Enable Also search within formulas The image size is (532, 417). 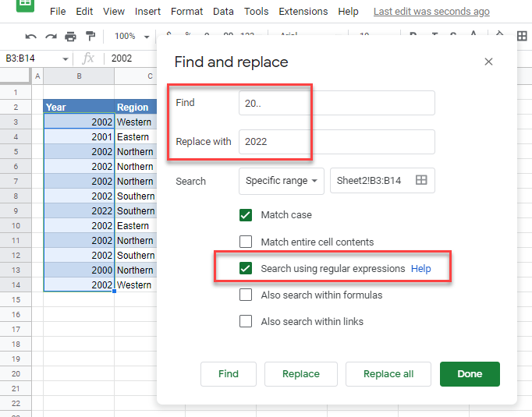[246, 295]
